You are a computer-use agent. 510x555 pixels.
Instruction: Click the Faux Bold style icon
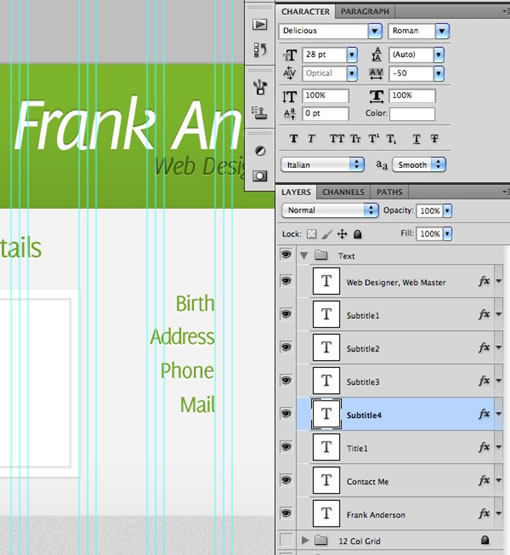tap(293, 138)
